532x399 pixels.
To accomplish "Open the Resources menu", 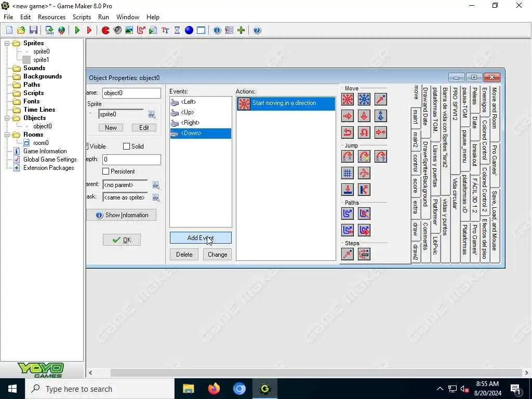I will tap(51, 17).
